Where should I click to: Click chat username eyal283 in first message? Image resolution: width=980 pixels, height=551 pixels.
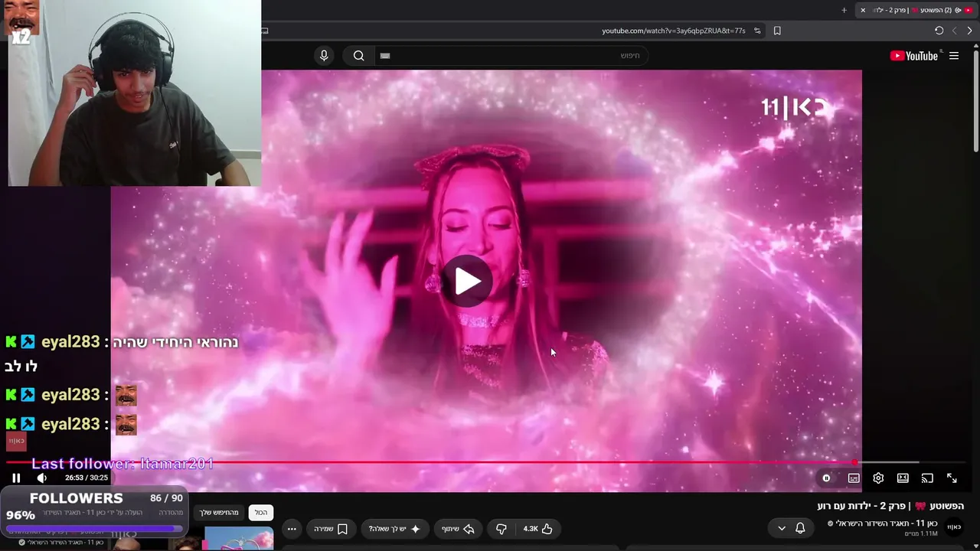click(x=70, y=342)
